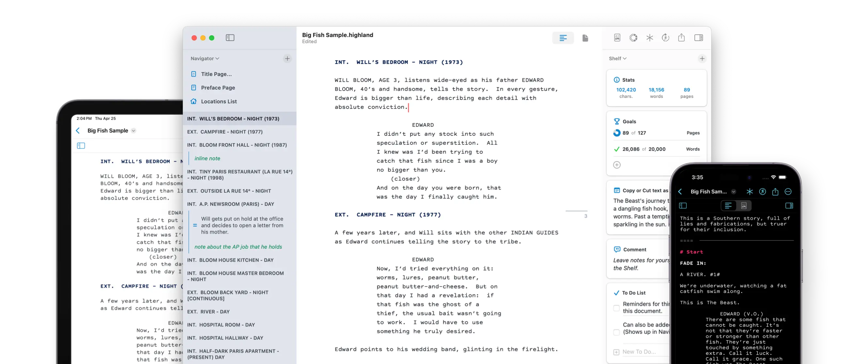Tap the share icon on the iPhone
868x364 pixels.
(x=775, y=191)
